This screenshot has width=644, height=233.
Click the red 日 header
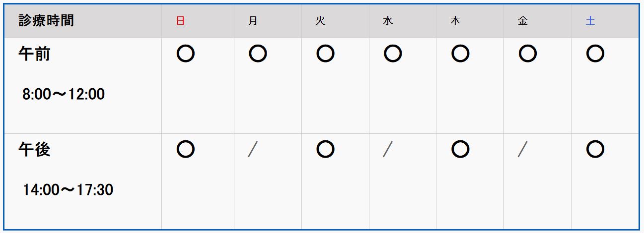click(x=181, y=21)
